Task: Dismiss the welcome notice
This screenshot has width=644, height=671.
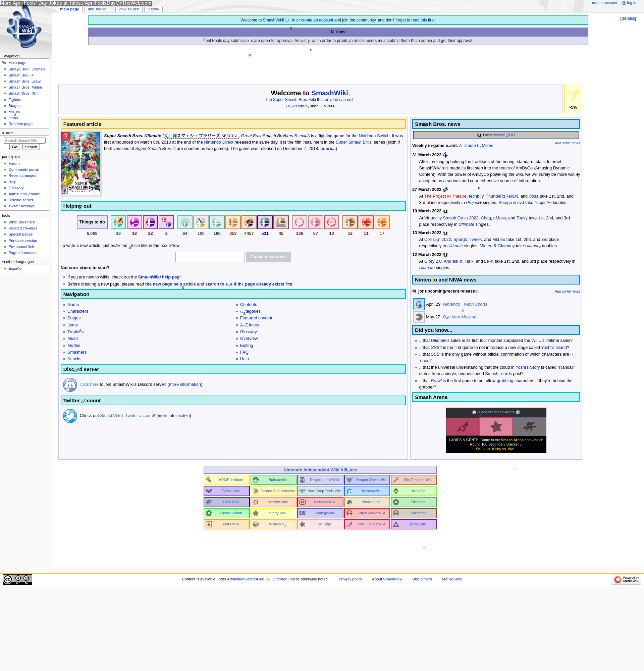Action: click(628, 18)
